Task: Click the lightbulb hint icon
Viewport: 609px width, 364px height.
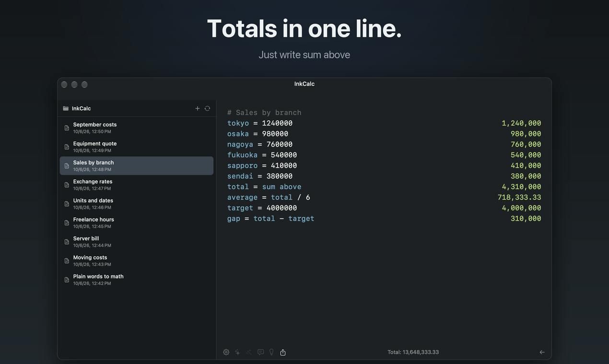Action: coord(271,352)
